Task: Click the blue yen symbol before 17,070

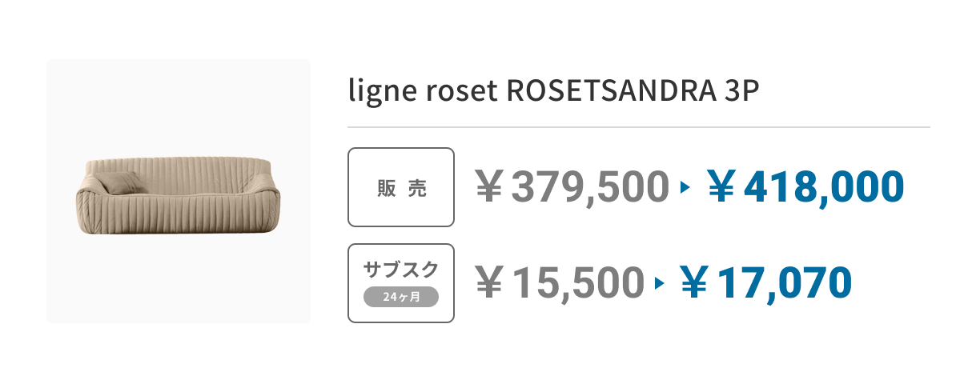Action: pyautogui.click(x=697, y=282)
